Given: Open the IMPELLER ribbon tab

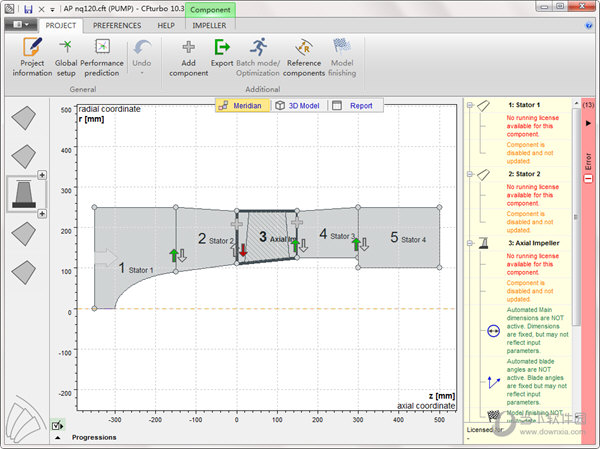Looking at the screenshot, I should click(209, 25).
